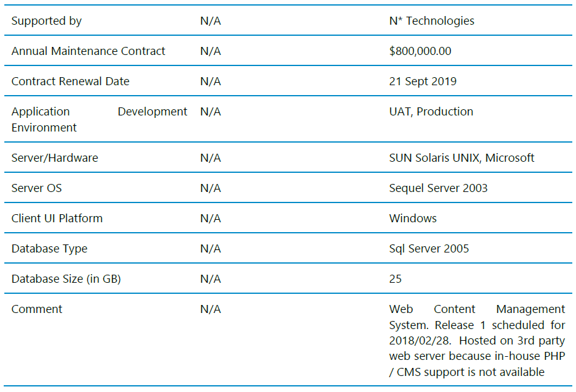This screenshot has width=576, height=392.
Task: Click the 'Database Type' row label
Action: 49,249
